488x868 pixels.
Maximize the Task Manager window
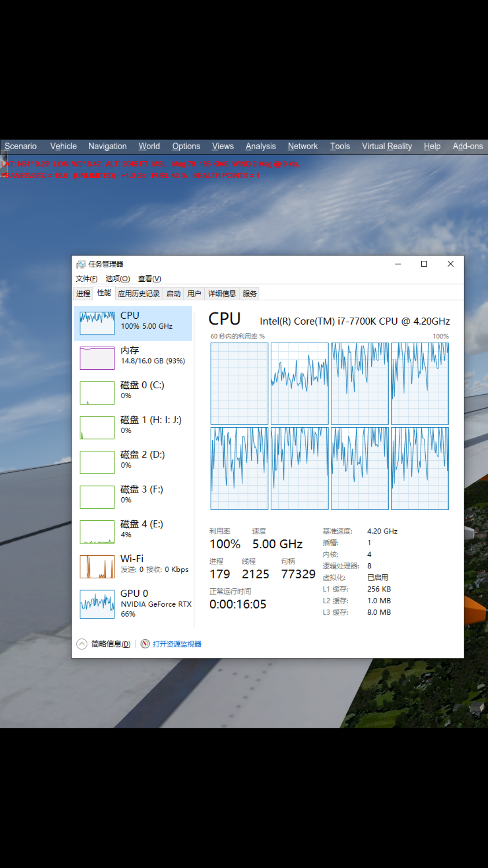click(x=424, y=264)
